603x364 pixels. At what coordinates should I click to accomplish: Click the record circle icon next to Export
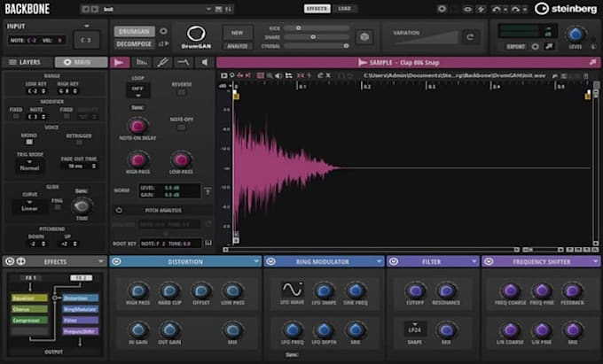[x=536, y=46]
